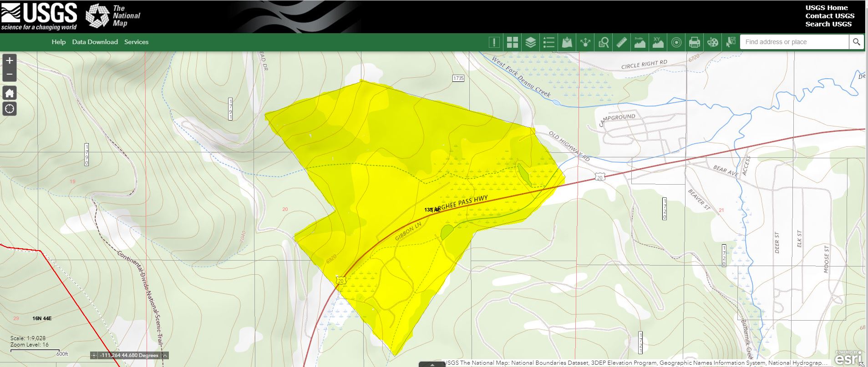Screen dimensions: 868x367
Task: Focus the Find address or place field
Action: tap(794, 42)
